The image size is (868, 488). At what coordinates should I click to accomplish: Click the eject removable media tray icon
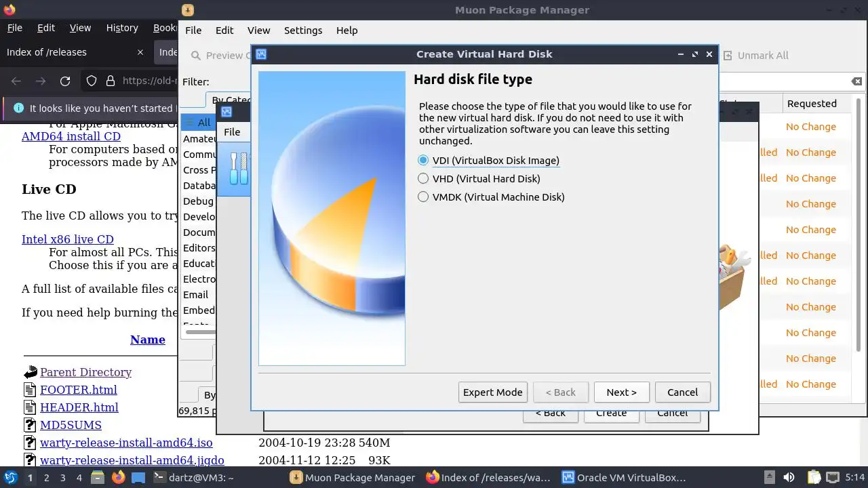pos(770,477)
